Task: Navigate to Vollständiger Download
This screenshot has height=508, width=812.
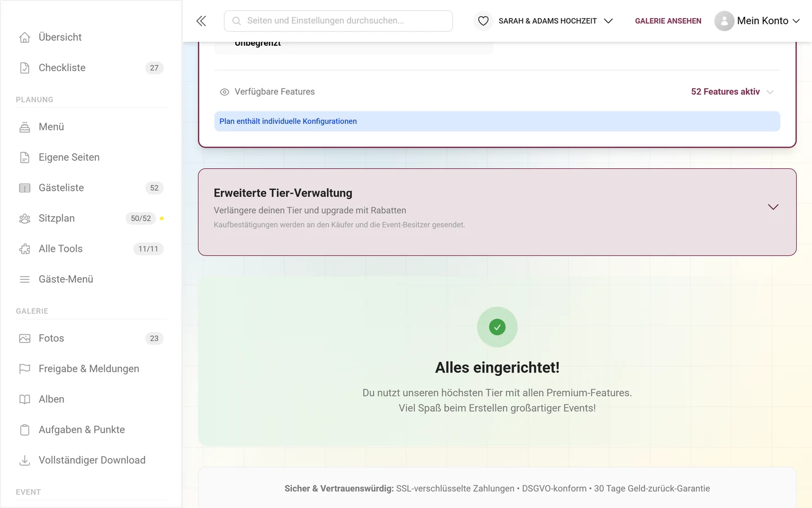Action: [91, 461]
